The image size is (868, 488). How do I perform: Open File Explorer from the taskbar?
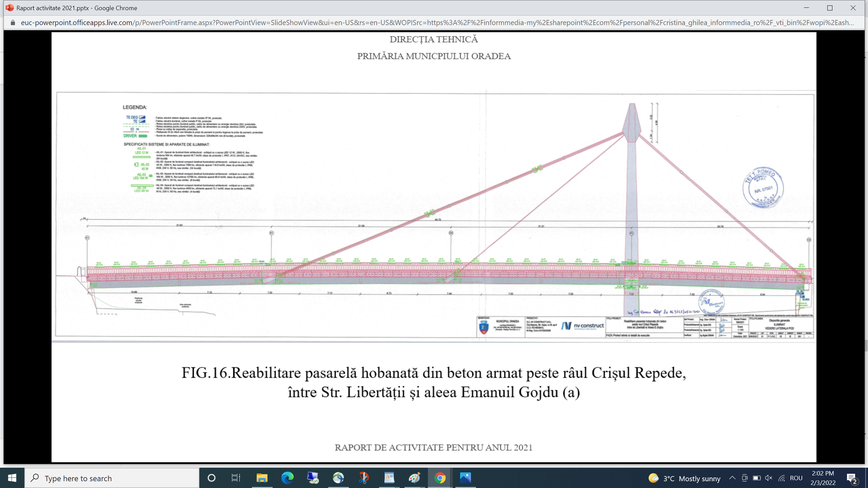[262, 478]
